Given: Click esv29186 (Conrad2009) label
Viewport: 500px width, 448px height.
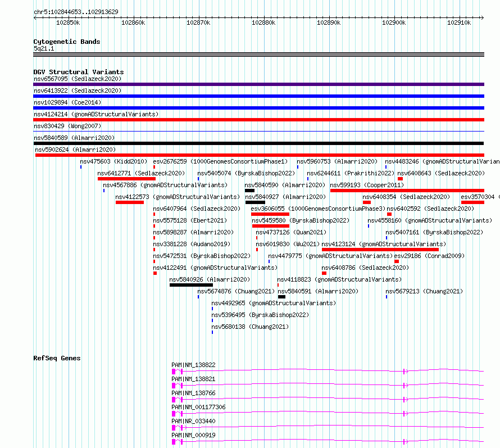Looking at the screenshot, I should 430,256.
